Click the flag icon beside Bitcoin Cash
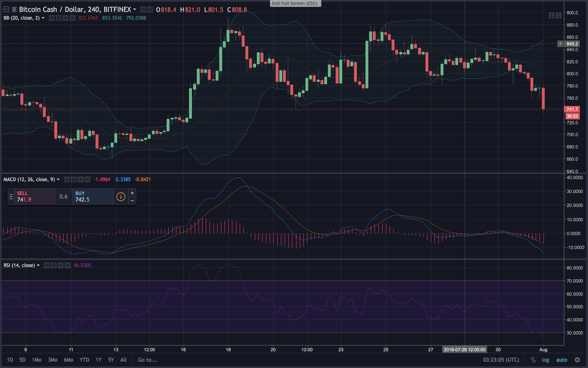 14,9
